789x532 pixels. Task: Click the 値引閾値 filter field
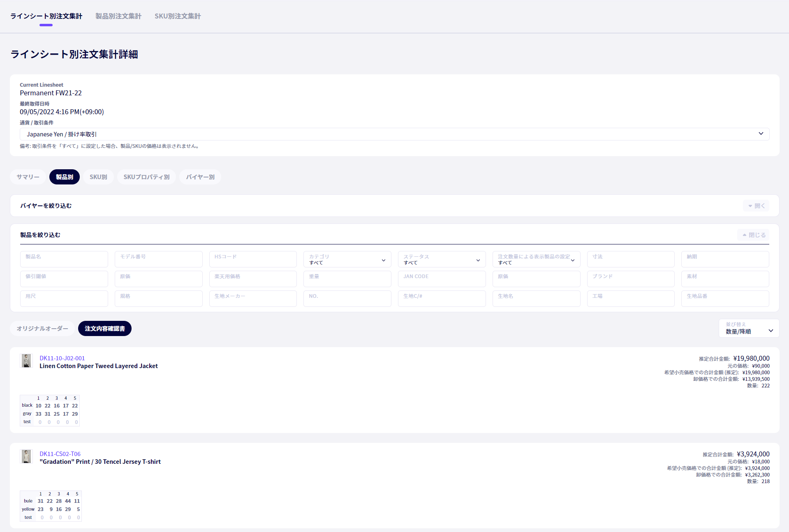click(x=64, y=279)
